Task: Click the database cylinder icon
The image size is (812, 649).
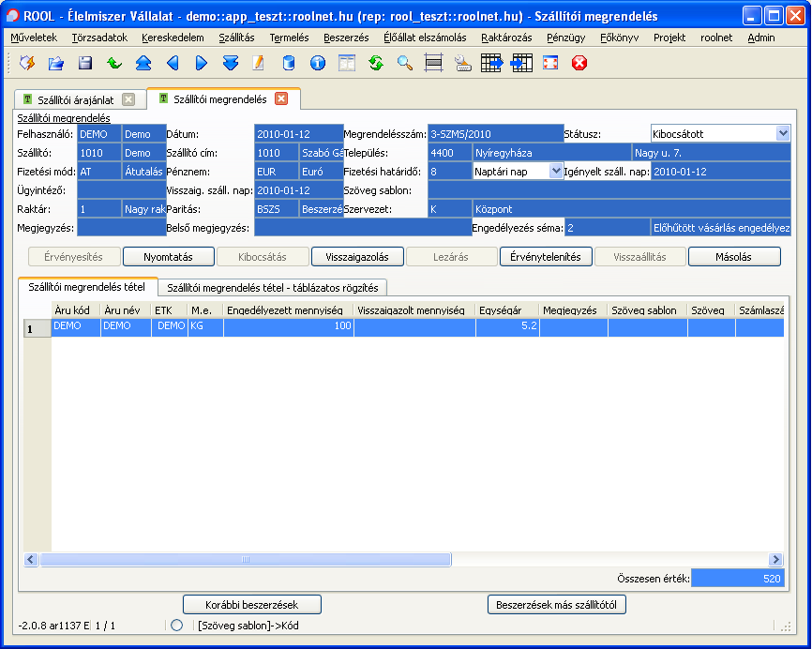Action: (x=289, y=63)
